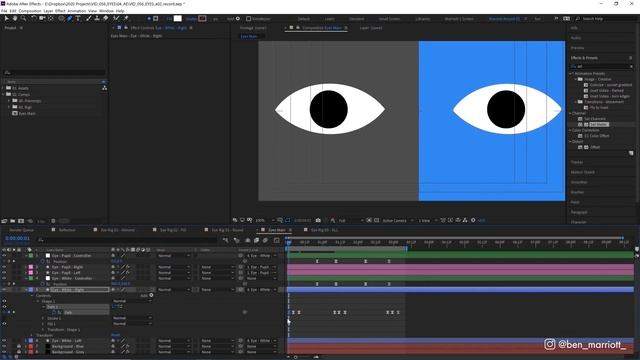Hide the Eye - Pupil - Right layer
The height and width of the screenshot is (360, 640).
(x=4, y=267)
